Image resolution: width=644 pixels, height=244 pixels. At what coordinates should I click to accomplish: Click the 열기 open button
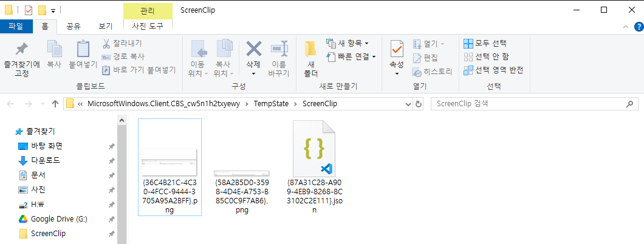(428, 44)
